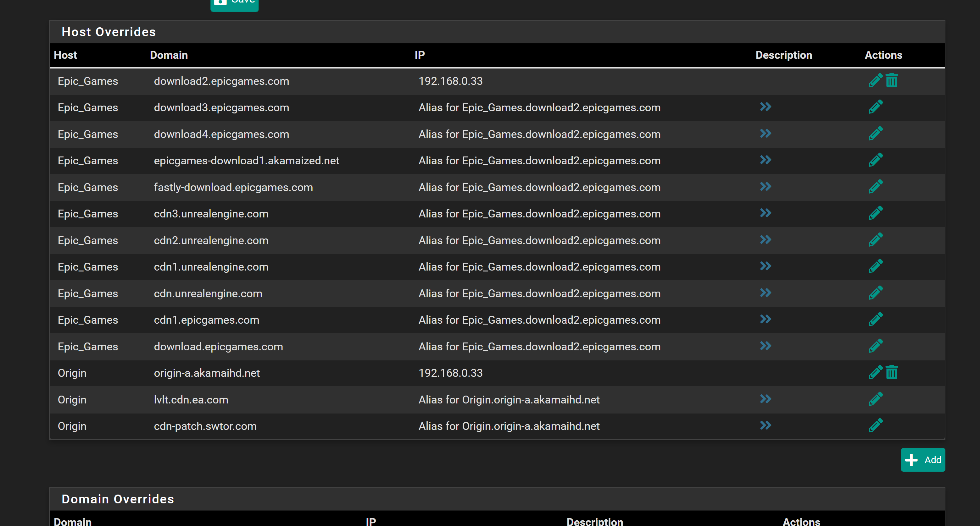Select the epicgames-download1.akamaized.net domain cell
Image resolution: width=980 pixels, height=526 pixels.
(247, 160)
